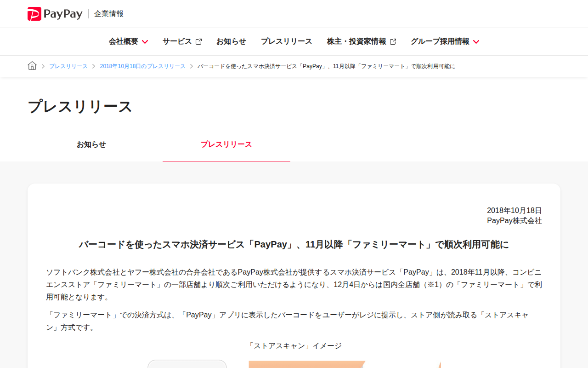Open プレスリリース breadcrumb link

point(68,66)
